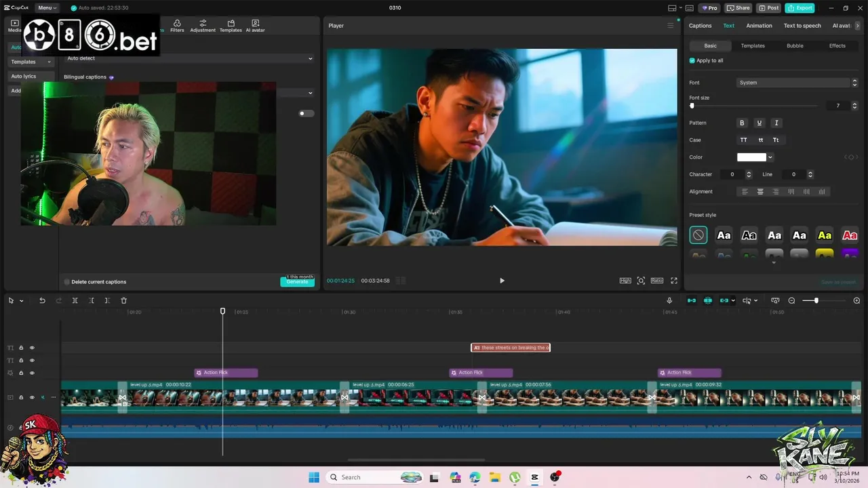Screen dimensions: 868x488
Task: Click the player scopes focus icon
Action: (x=641, y=281)
